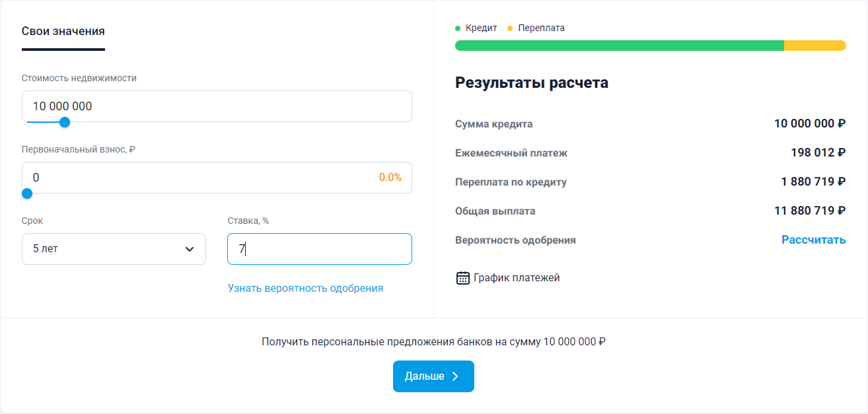Click the orange 0.0% down payment percentage
The height and width of the screenshot is (414, 868).
point(390,178)
